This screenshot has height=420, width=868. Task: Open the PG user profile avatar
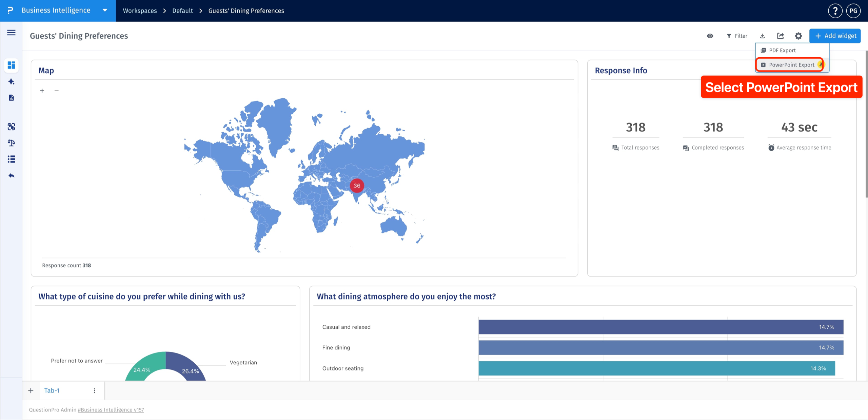853,11
